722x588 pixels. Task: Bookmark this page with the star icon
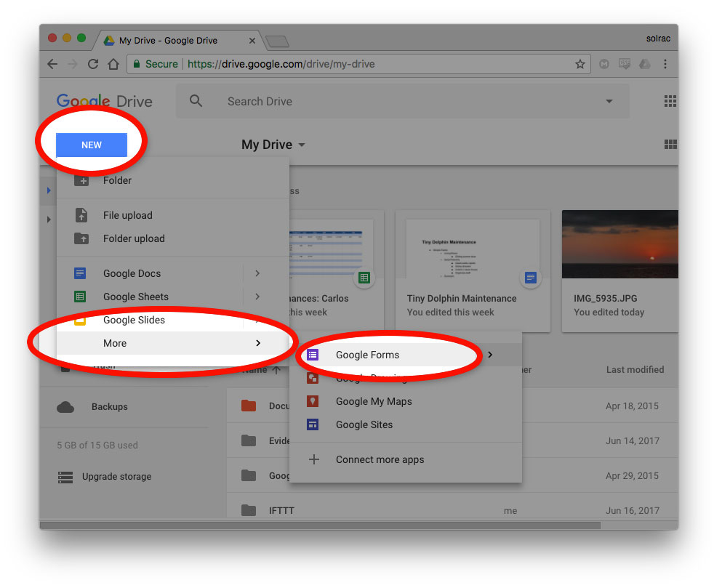click(580, 64)
